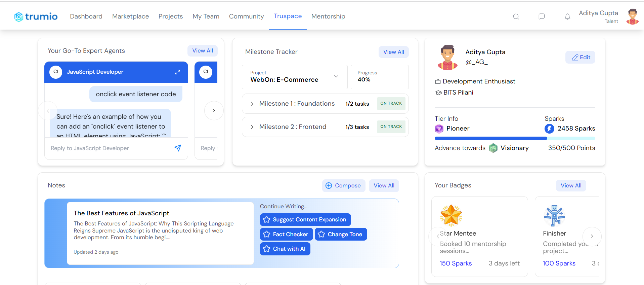This screenshot has width=644, height=285.
Task: Click the '@_AG_' username
Action: tap(476, 62)
